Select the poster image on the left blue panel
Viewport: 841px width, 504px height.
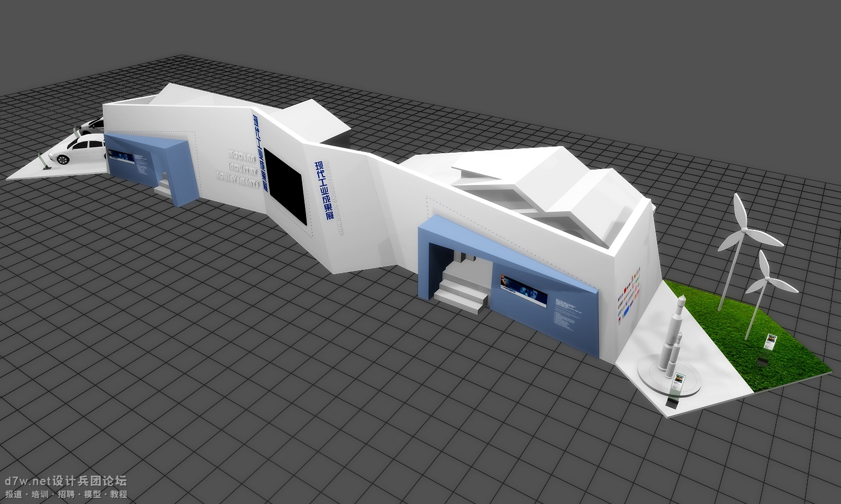122,155
